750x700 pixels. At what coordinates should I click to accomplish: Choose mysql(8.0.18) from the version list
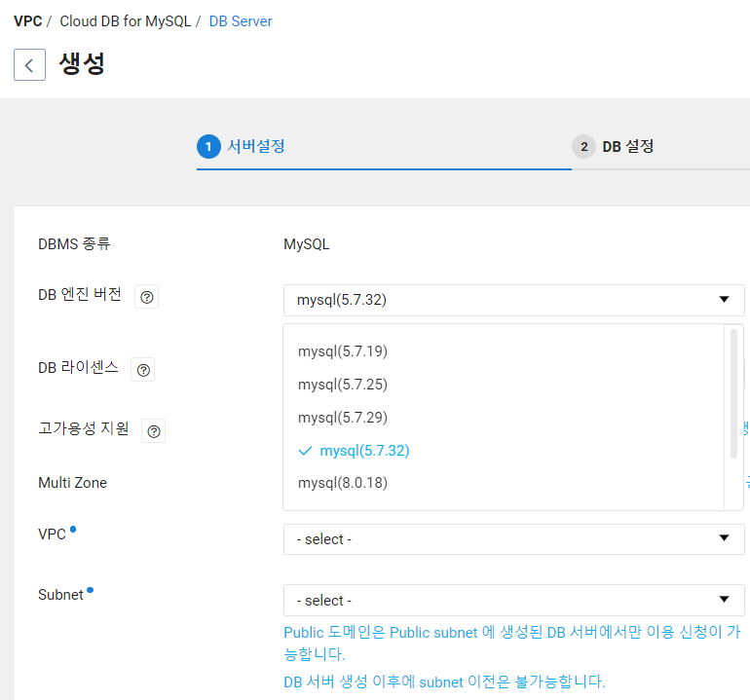click(343, 483)
